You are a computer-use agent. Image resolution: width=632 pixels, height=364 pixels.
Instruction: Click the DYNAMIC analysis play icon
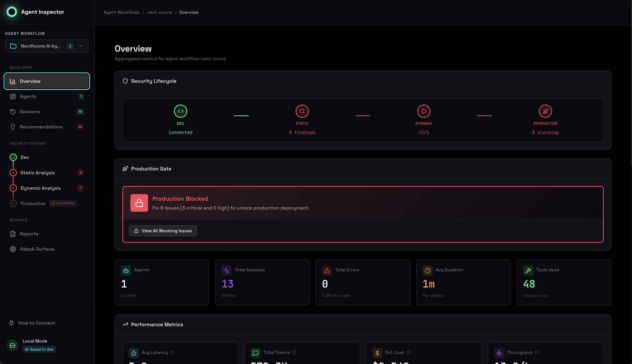pyautogui.click(x=423, y=111)
